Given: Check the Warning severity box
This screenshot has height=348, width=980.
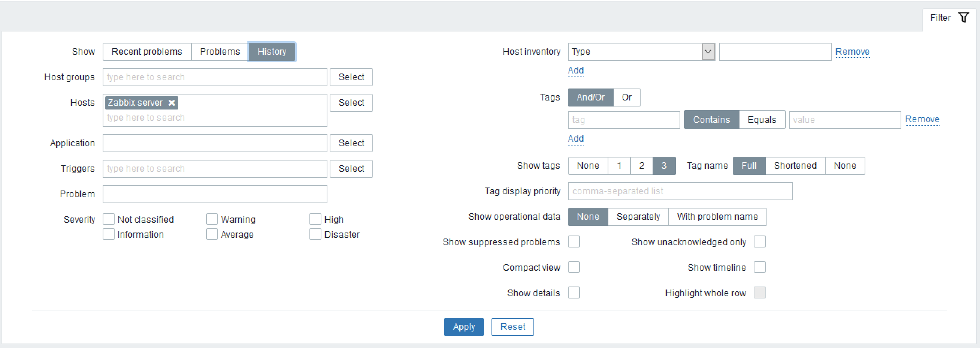Looking at the screenshot, I should tap(212, 219).
